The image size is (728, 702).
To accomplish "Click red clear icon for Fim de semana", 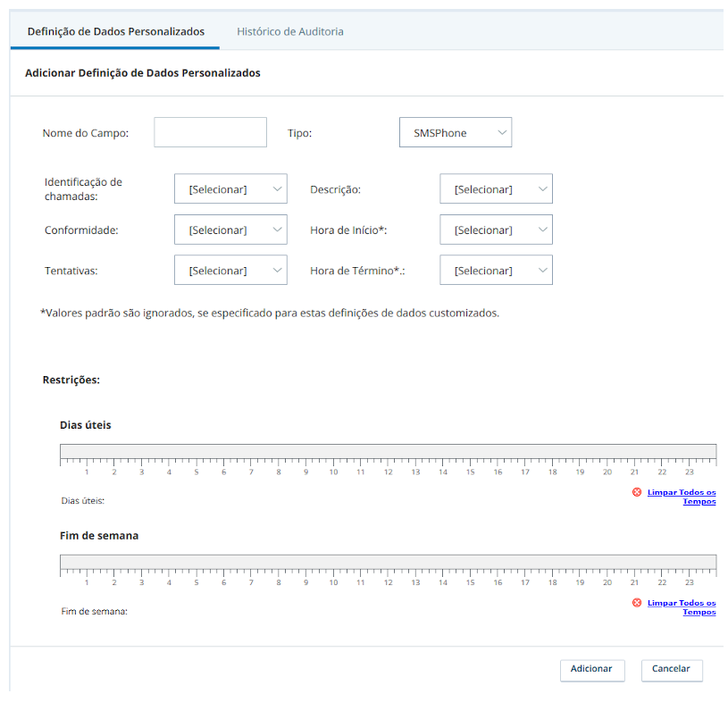I will click(x=637, y=603).
